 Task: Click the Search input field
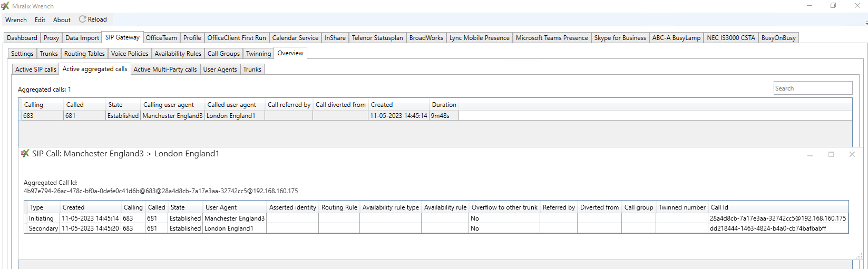[x=813, y=88]
